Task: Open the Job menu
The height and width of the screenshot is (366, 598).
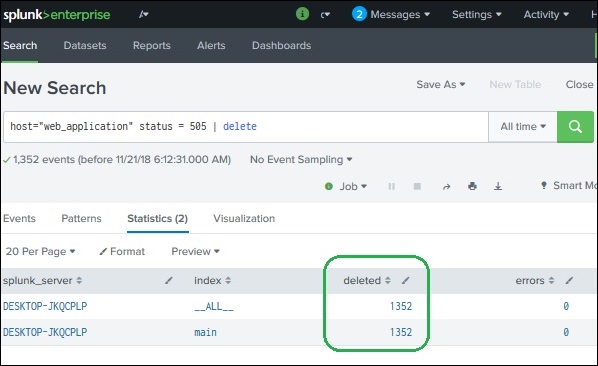Action: [x=346, y=186]
